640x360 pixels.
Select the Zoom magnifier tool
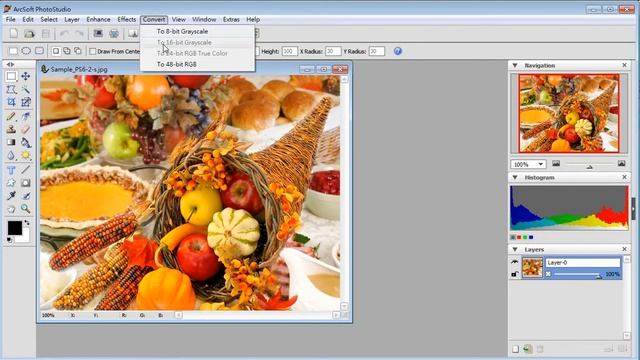tap(26, 209)
